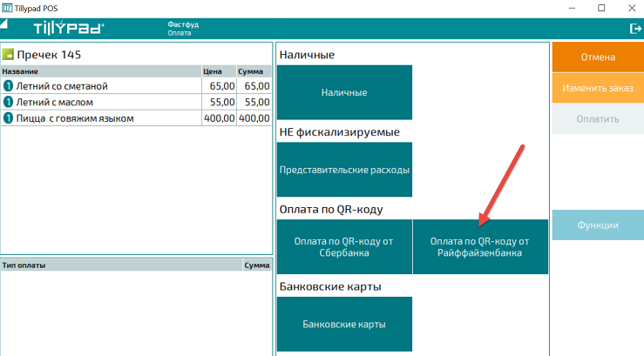Pay via Райффайзенбанк QR-code
The height and width of the screenshot is (356, 644).
tap(480, 247)
